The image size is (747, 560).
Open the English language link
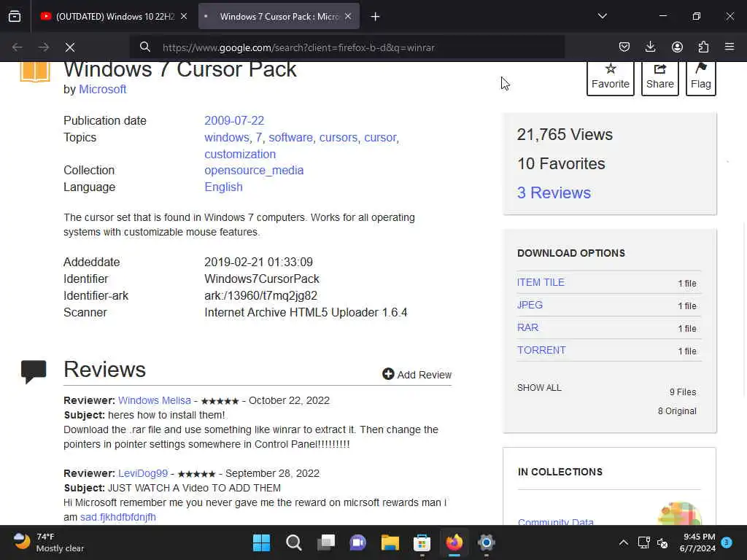(x=223, y=187)
